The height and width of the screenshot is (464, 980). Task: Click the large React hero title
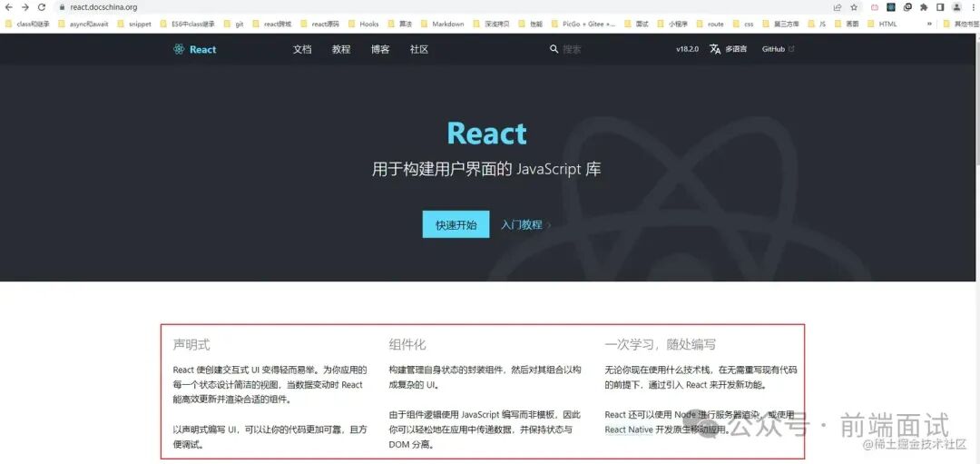click(x=487, y=133)
